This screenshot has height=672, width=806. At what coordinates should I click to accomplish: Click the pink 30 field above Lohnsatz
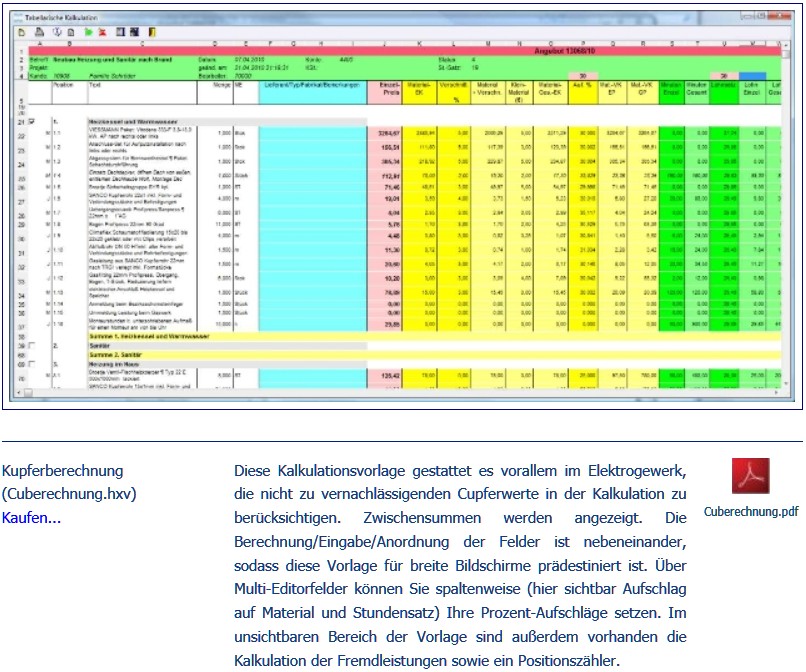[724, 76]
